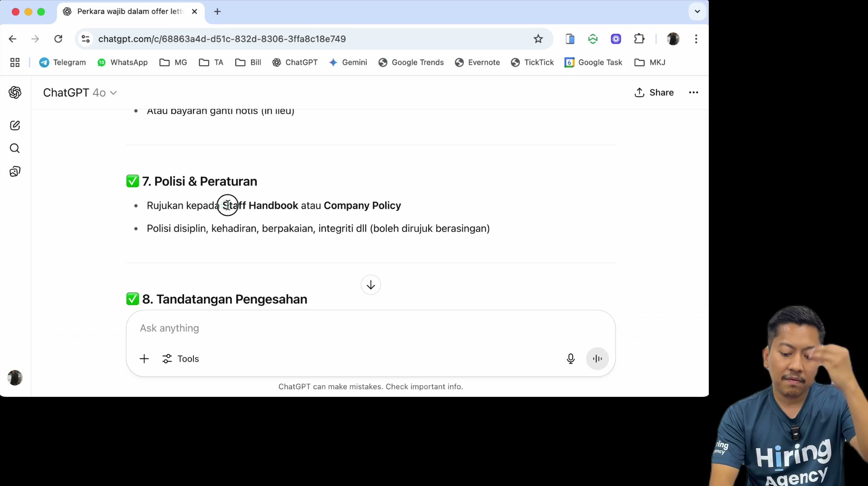868x486 pixels.
Task: Click the ChatGPT can make mistakes notice
Action: (x=371, y=387)
